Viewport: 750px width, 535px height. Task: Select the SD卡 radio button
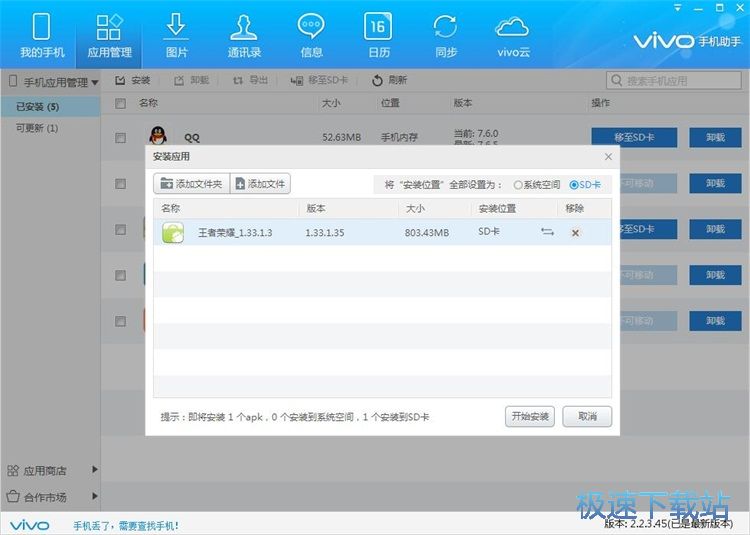574,185
